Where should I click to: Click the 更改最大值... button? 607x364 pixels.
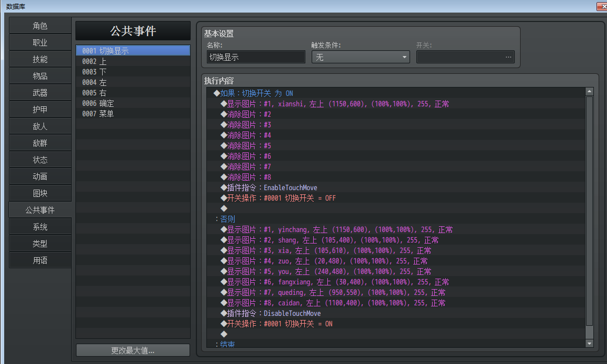coord(133,350)
